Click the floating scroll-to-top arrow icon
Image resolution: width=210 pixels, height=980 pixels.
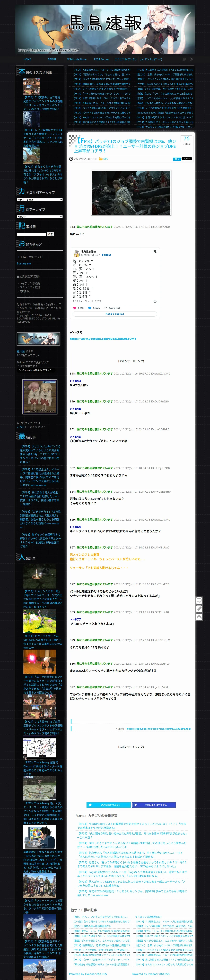pos(199,617)
